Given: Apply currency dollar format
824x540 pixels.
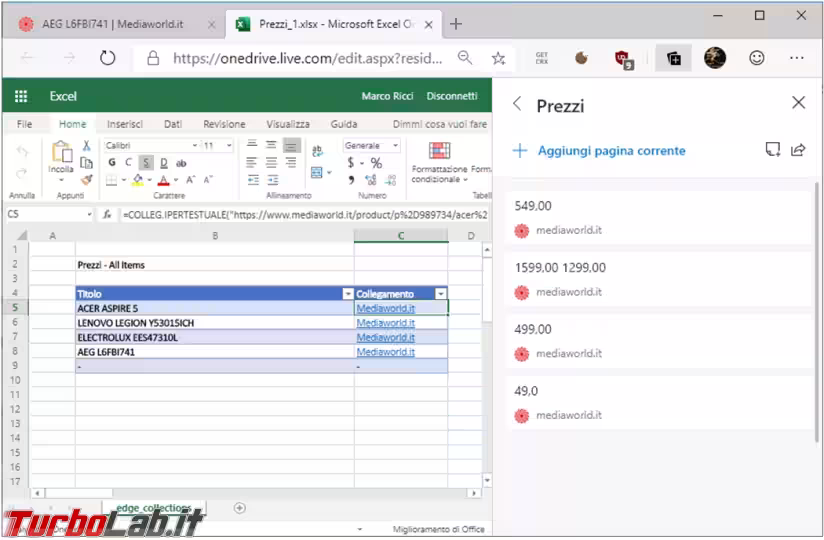Looking at the screenshot, I should pyautogui.click(x=351, y=163).
